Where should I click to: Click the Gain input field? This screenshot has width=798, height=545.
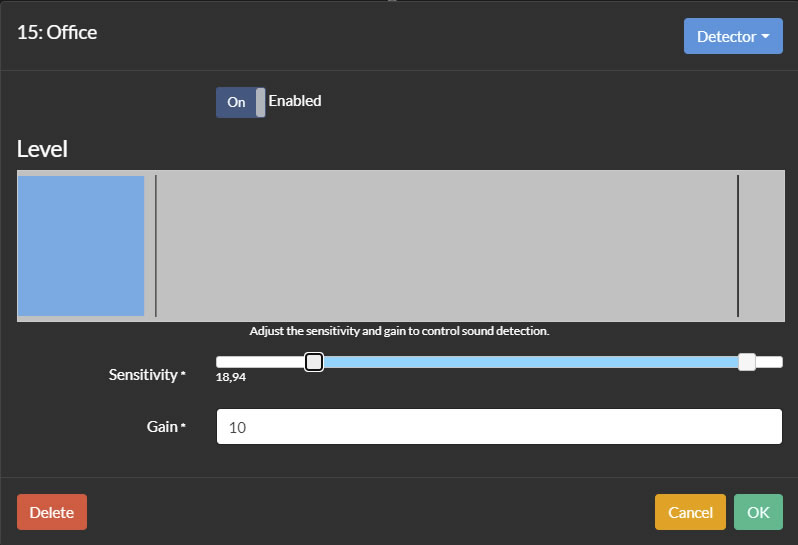point(499,427)
